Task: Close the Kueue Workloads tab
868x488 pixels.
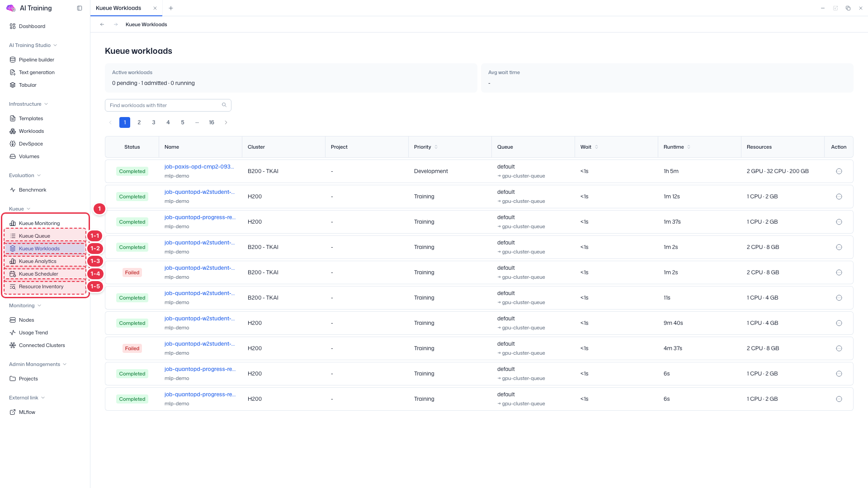Action: click(155, 8)
